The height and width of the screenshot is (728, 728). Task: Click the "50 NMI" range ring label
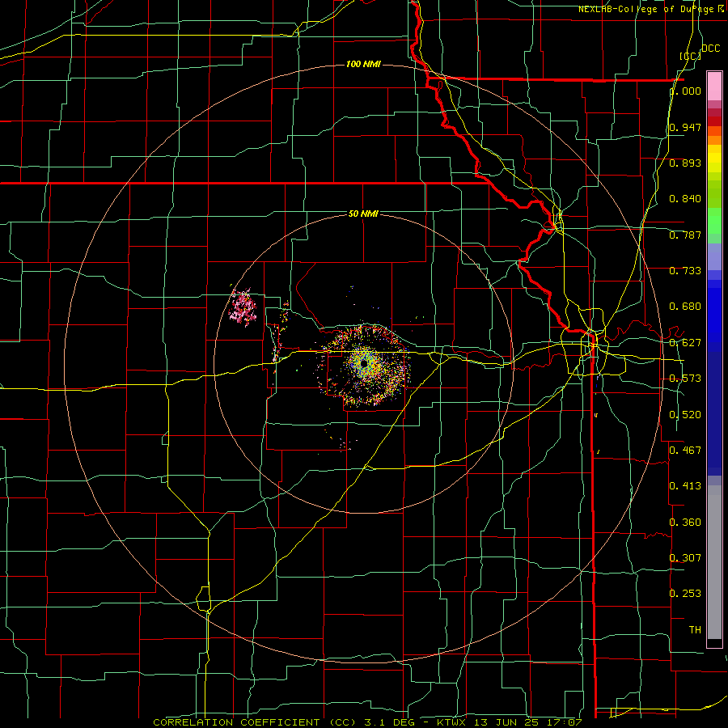(x=363, y=214)
